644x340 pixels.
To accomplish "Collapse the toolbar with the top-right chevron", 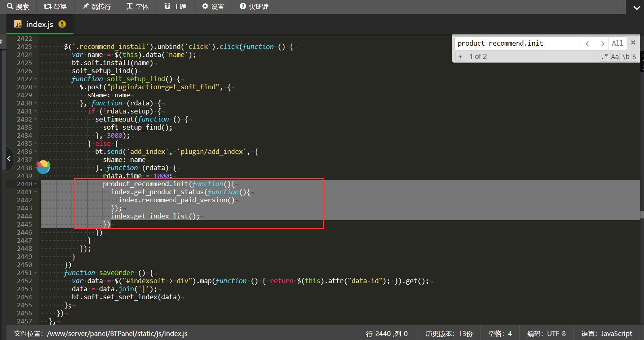I will pos(637,8).
